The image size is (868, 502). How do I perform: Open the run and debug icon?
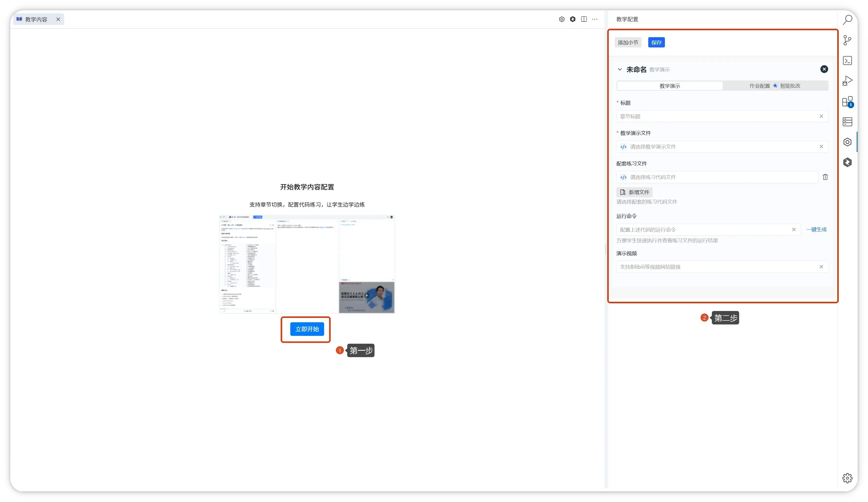[847, 81]
